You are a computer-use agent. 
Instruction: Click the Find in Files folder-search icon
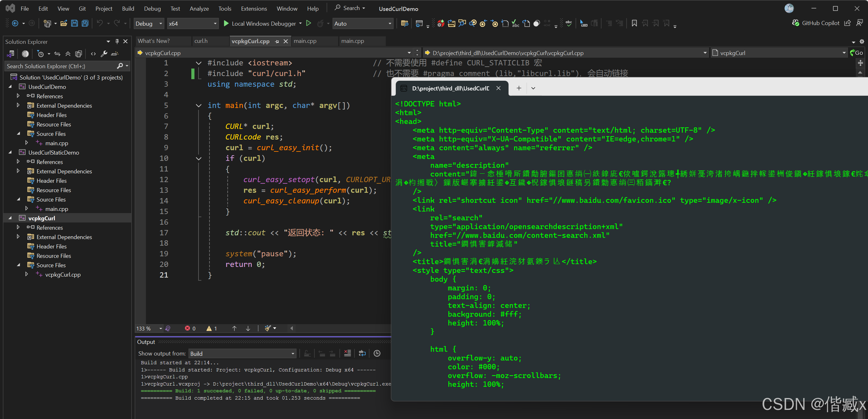[405, 23]
